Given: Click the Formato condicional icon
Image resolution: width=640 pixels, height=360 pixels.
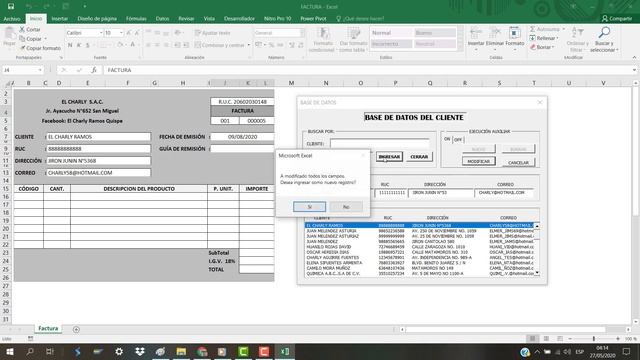Looking at the screenshot, I should tap(324, 33).
